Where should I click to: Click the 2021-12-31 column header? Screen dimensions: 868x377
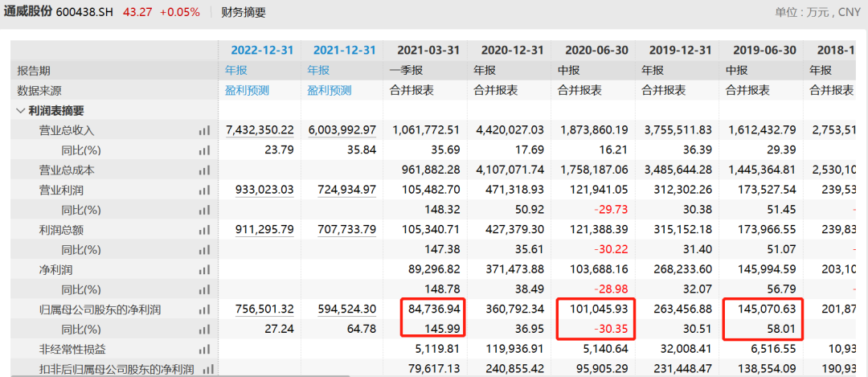[x=344, y=51]
